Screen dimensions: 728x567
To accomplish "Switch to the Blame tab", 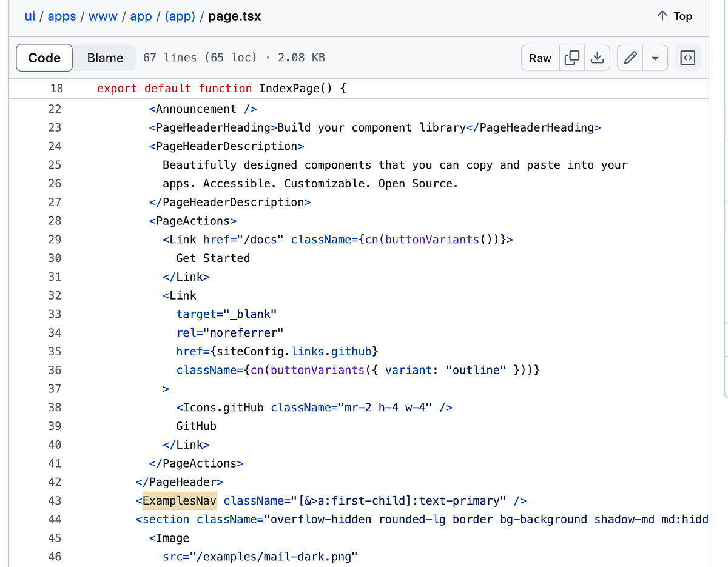I will point(104,58).
